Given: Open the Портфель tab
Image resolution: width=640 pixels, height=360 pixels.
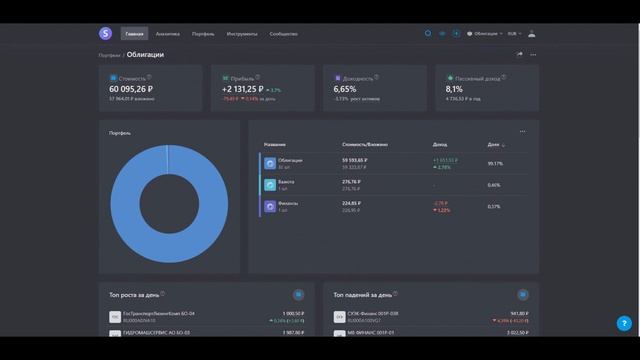Looking at the screenshot, I should (x=203, y=34).
